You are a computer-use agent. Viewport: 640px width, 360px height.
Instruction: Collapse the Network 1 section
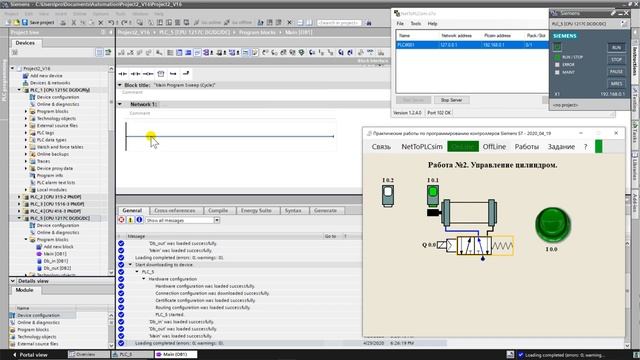click(x=120, y=104)
